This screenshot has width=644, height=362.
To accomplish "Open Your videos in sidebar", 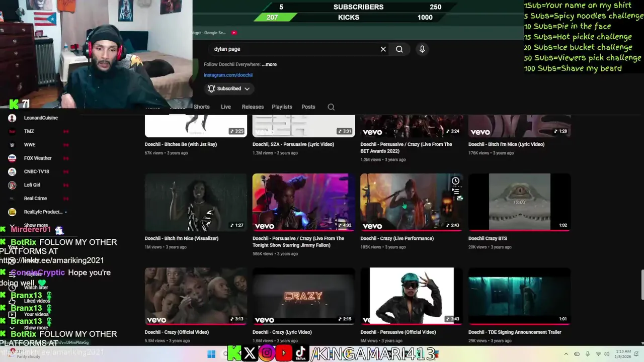I will click(x=36, y=314).
